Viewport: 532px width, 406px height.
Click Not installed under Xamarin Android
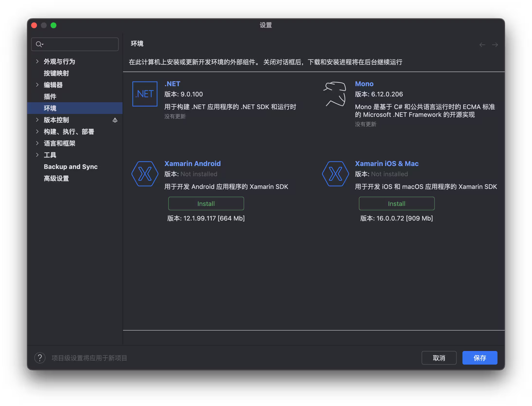coord(199,174)
